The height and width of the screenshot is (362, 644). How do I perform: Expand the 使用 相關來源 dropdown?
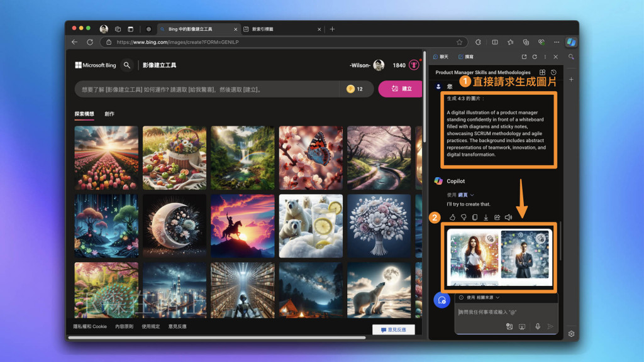tap(479, 297)
